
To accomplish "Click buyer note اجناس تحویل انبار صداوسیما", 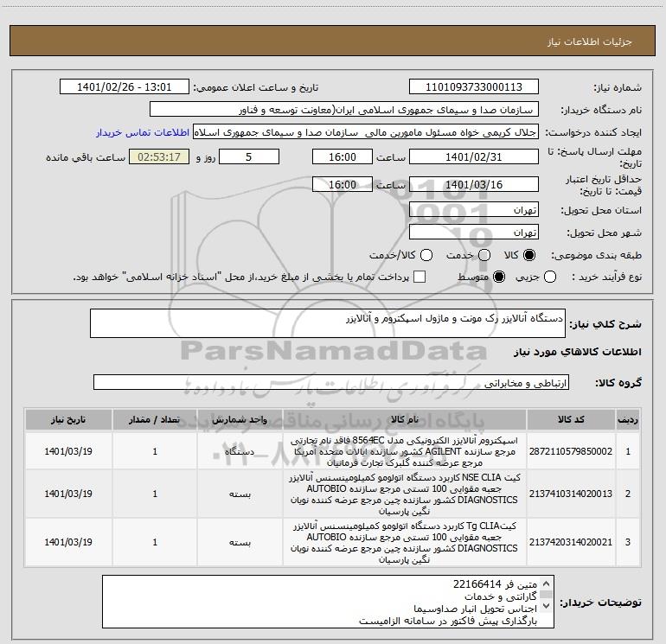I will click(x=476, y=609).
